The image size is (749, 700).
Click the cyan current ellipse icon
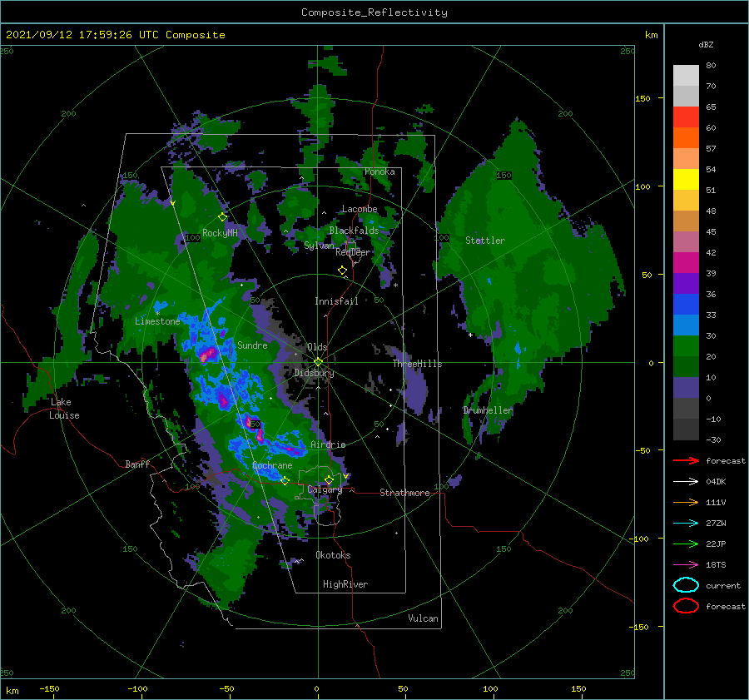pyautogui.click(x=686, y=585)
